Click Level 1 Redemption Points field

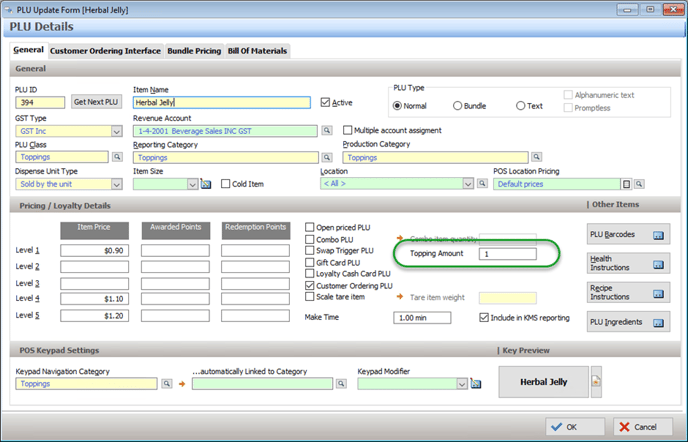(255, 251)
